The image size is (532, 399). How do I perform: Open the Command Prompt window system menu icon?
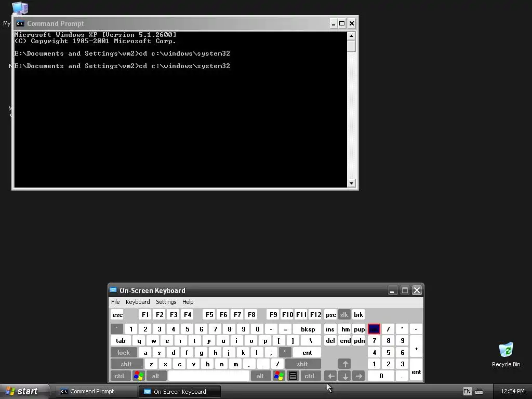pyautogui.click(x=20, y=23)
